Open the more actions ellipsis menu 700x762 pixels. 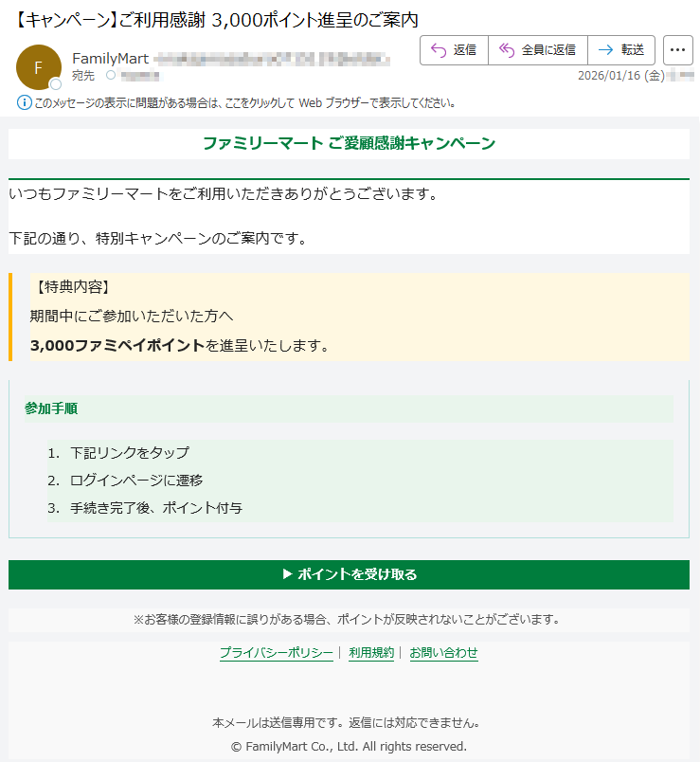(x=677, y=50)
